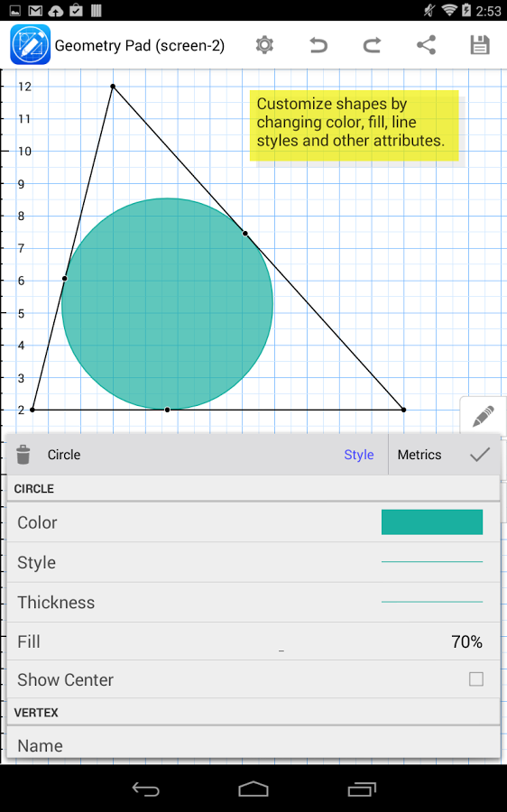Select the Style tab

pos(359,454)
